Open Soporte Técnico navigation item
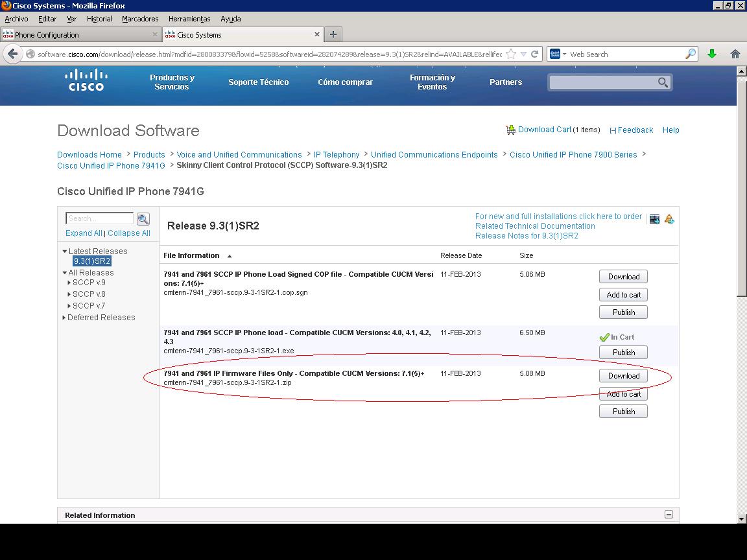 tap(258, 82)
